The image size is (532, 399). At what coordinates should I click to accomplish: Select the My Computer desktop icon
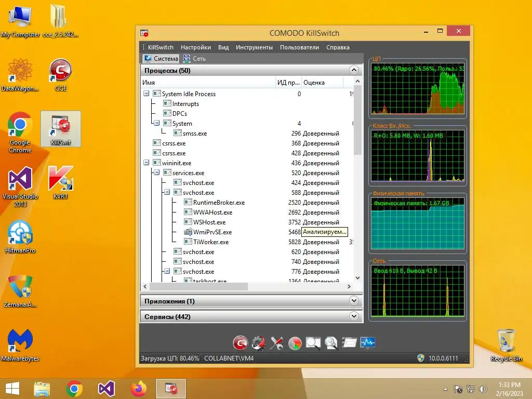(x=20, y=21)
